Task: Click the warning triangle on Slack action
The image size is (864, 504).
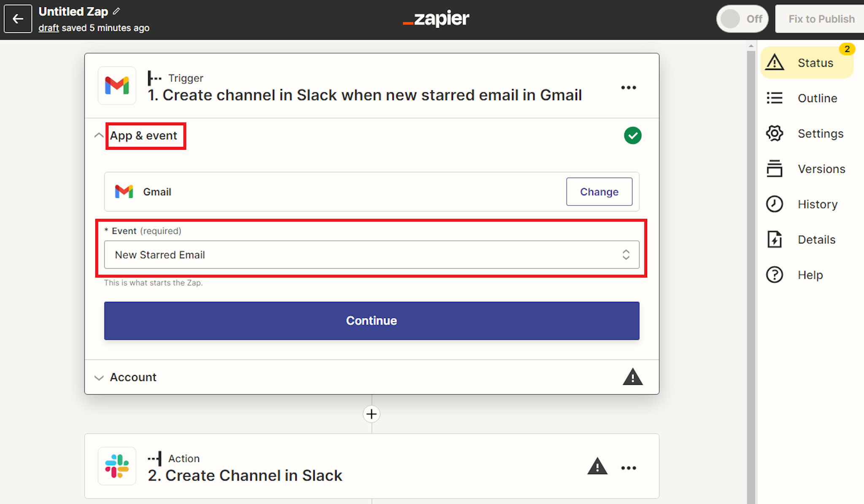Action: (597, 467)
